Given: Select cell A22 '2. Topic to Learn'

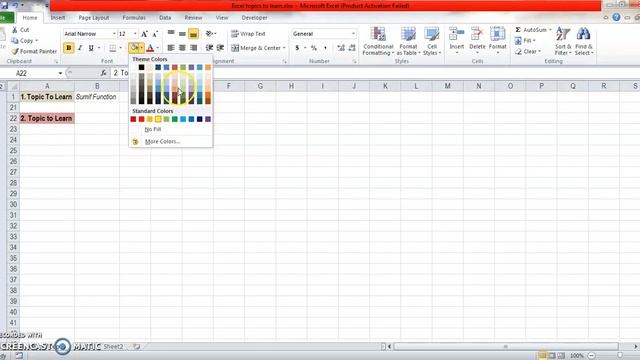Looking at the screenshot, I should click(47, 118).
